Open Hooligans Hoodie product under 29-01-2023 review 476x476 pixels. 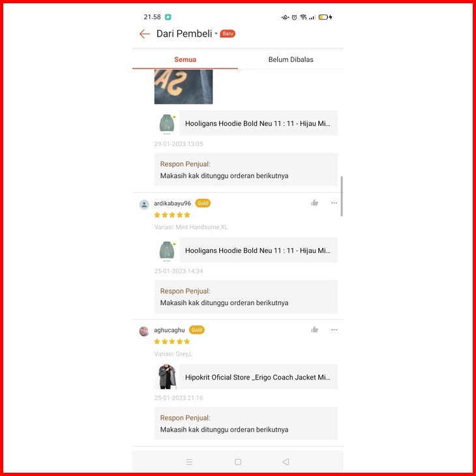246,123
